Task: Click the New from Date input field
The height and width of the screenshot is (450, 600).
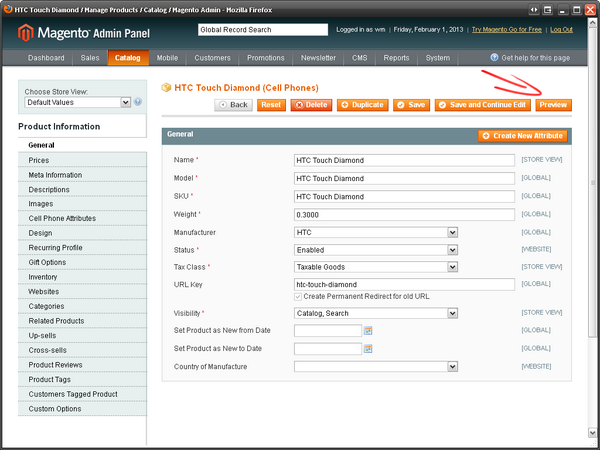Action: [x=328, y=330]
